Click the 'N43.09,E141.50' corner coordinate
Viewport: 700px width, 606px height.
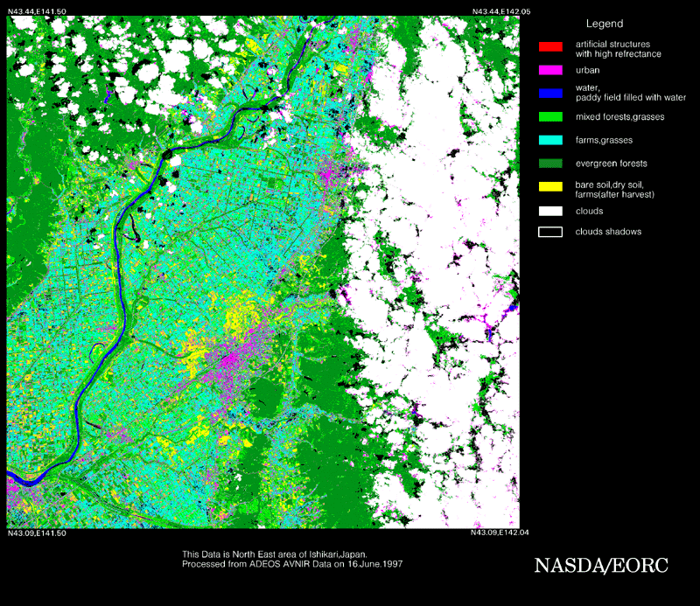pyautogui.click(x=37, y=533)
